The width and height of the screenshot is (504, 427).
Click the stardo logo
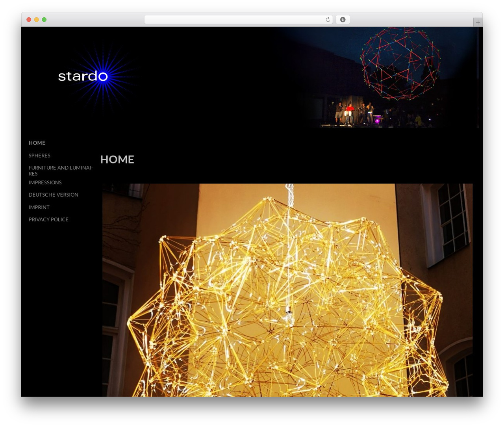click(x=83, y=76)
